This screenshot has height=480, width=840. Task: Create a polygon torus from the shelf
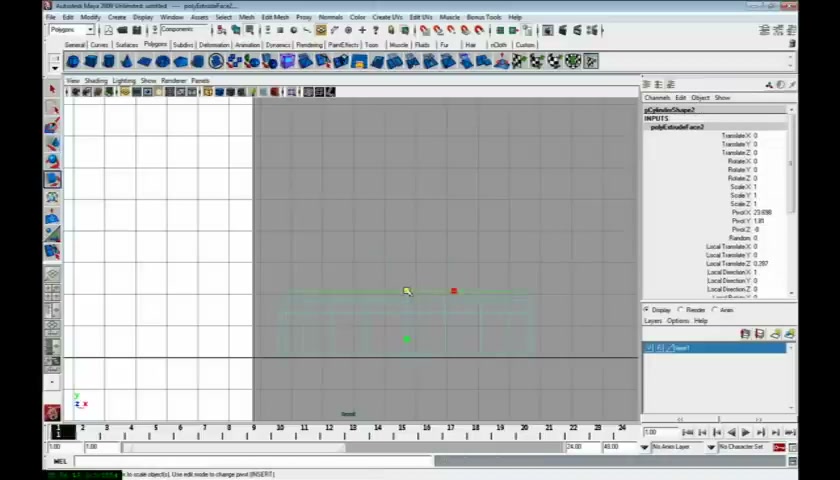(163, 62)
